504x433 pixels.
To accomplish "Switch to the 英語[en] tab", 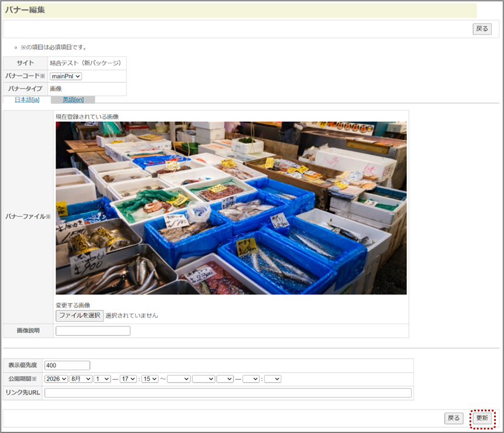I will pos(73,100).
